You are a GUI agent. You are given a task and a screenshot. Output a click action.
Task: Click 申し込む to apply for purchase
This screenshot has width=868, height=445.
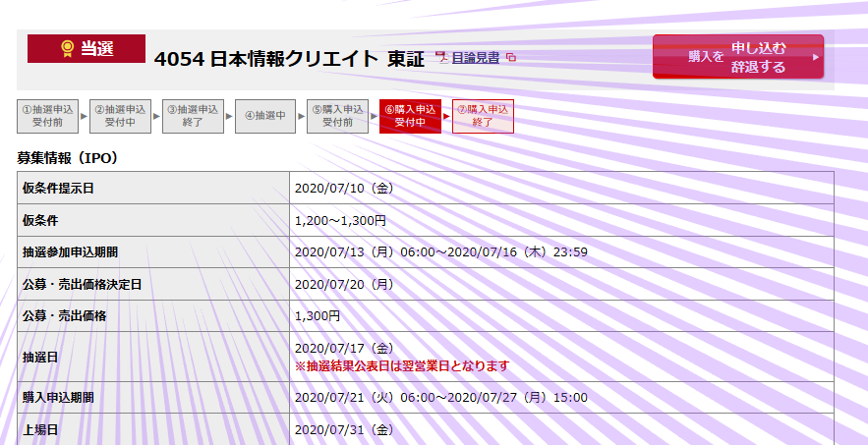point(758,48)
